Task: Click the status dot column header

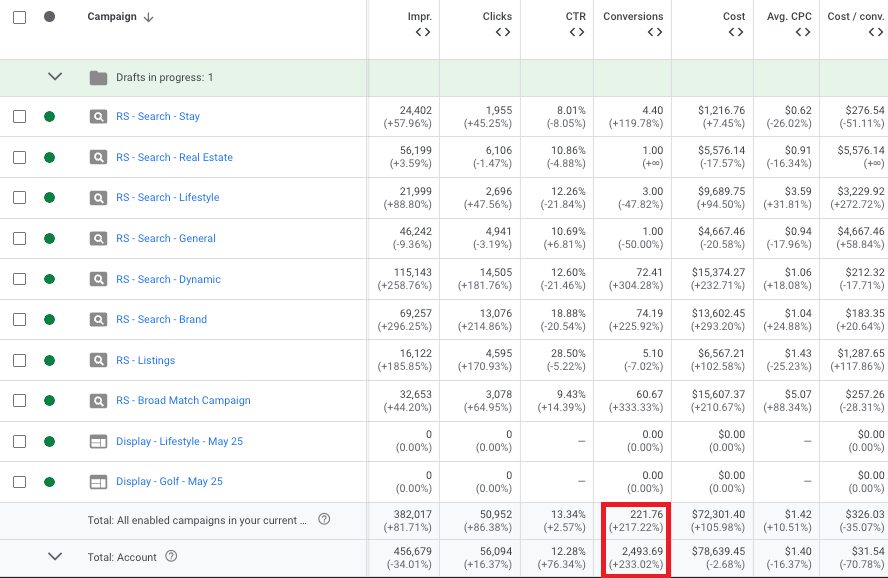Action: click(50, 16)
